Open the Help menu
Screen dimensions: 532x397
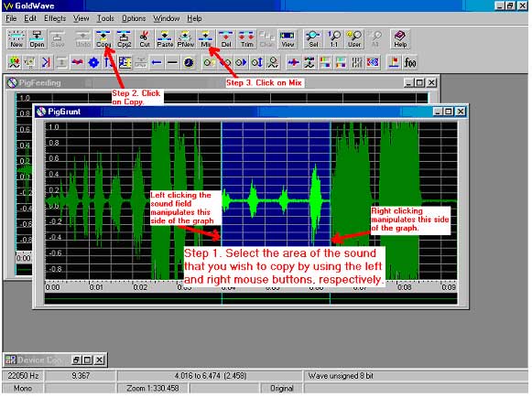194,18
